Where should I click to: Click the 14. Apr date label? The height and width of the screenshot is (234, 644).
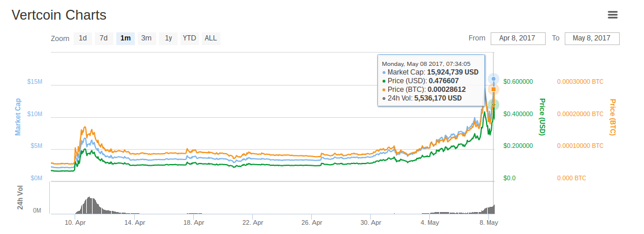click(134, 223)
